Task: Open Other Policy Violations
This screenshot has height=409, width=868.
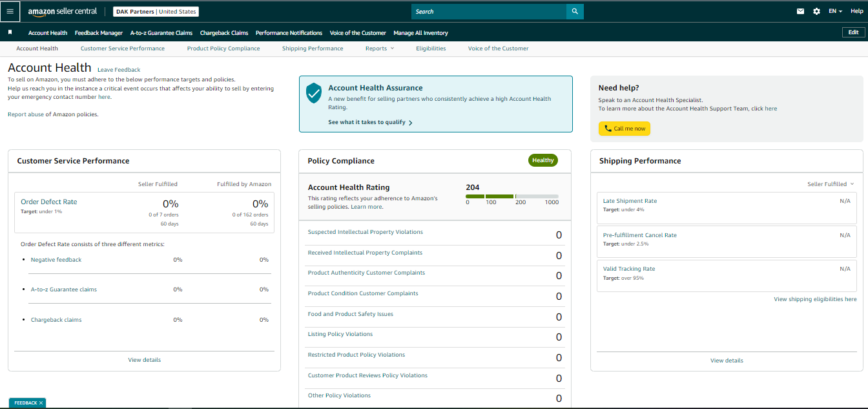Action: pos(339,395)
